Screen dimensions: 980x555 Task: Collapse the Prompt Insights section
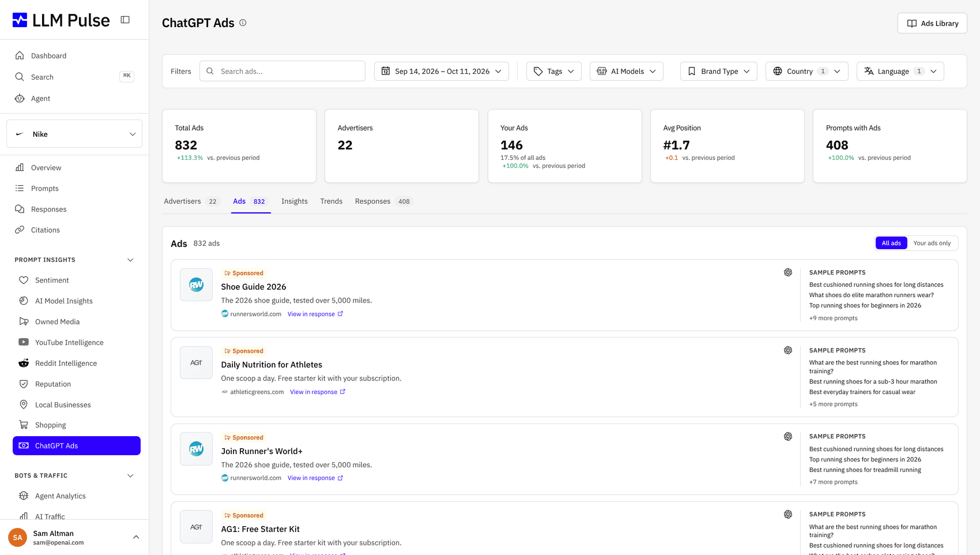click(x=130, y=260)
